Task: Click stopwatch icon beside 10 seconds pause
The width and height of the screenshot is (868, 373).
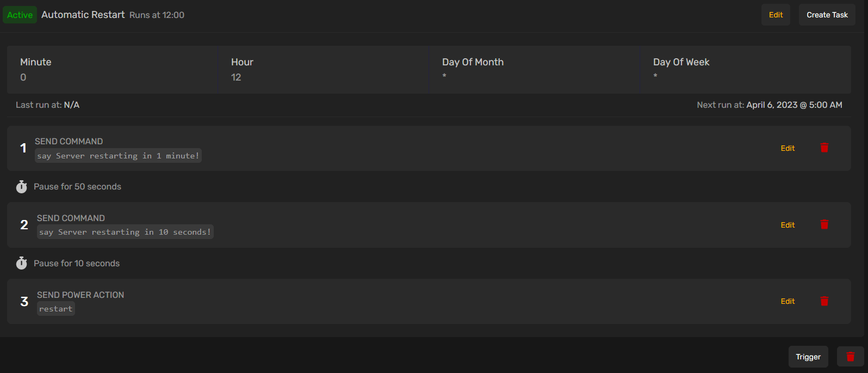Action: click(21, 264)
